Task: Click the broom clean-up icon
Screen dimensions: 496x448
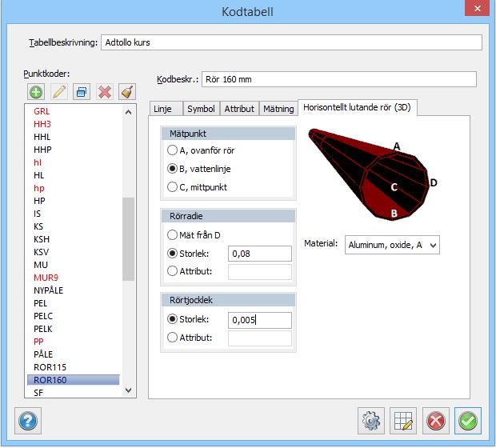Action: click(127, 92)
